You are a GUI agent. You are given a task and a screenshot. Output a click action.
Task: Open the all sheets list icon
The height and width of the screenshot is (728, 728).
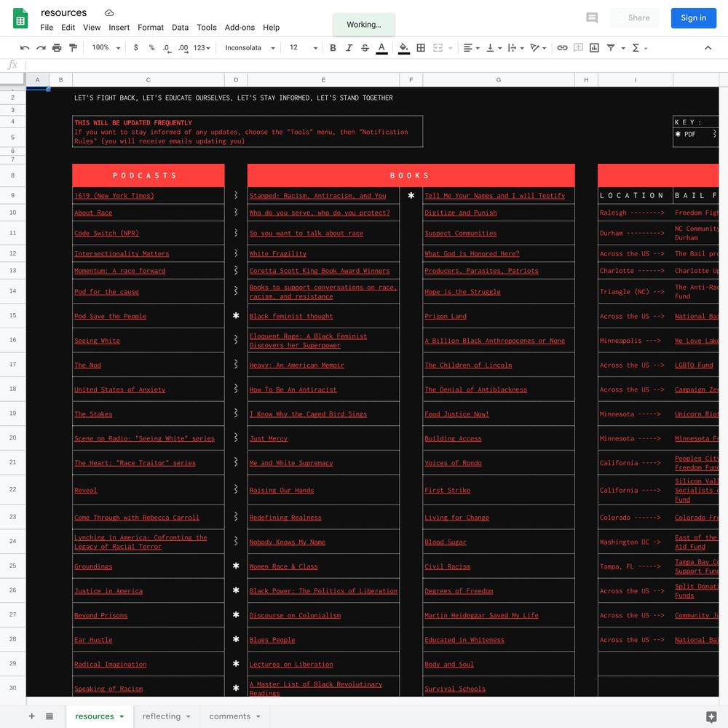[50, 716]
